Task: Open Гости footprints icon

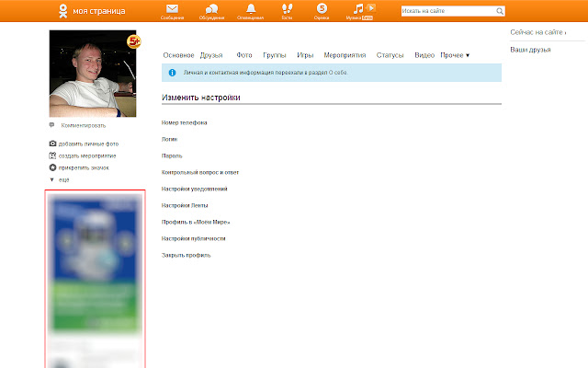Action: tap(287, 8)
